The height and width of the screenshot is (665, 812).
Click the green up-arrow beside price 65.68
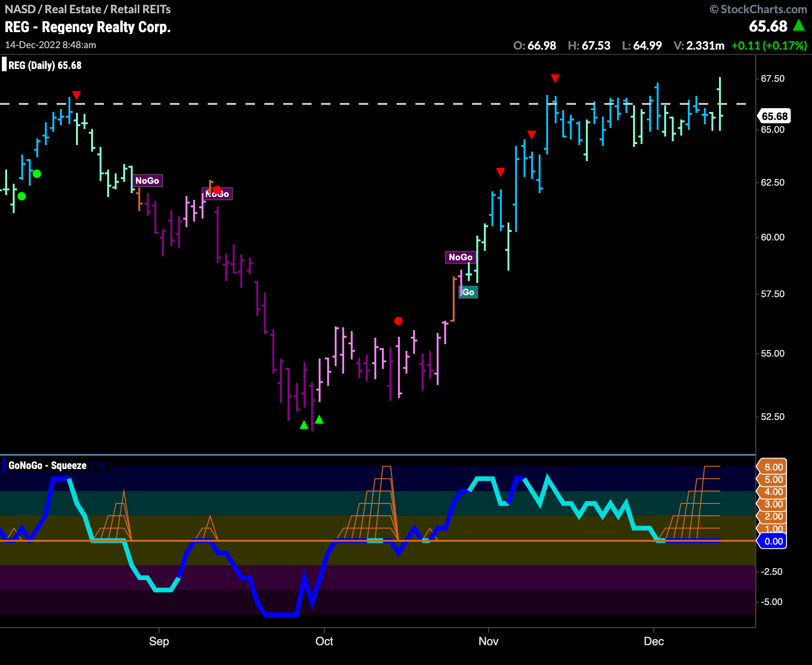coord(799,25)
